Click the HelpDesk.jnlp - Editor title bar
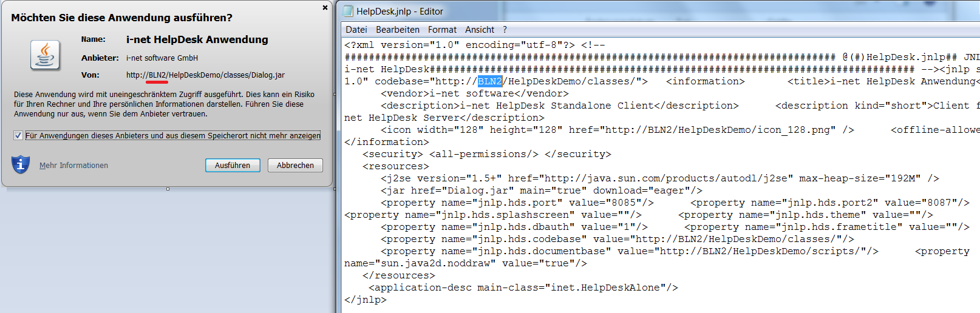The width and height of the screenshot is (980, 313). 546,11
